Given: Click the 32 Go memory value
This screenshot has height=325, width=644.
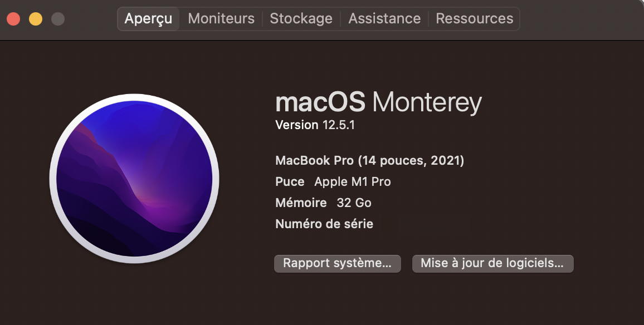Looking at the screenshot, I should [x=354, y=203].
